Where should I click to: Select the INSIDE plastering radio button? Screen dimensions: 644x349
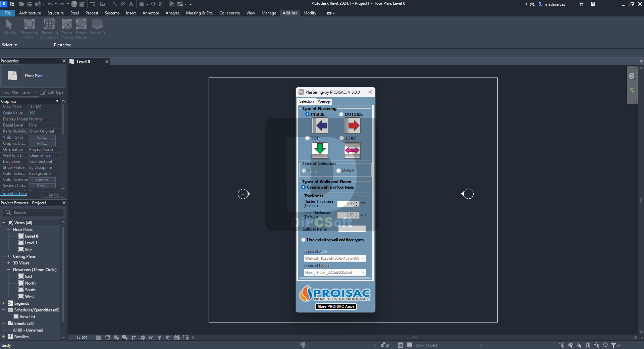coord(307,114)
